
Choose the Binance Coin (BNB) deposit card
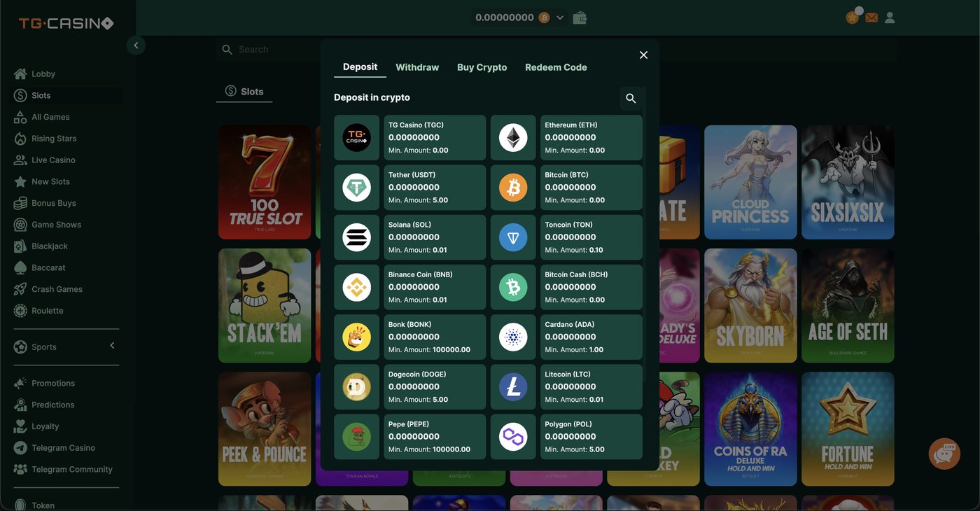click(x=435, y=287)
